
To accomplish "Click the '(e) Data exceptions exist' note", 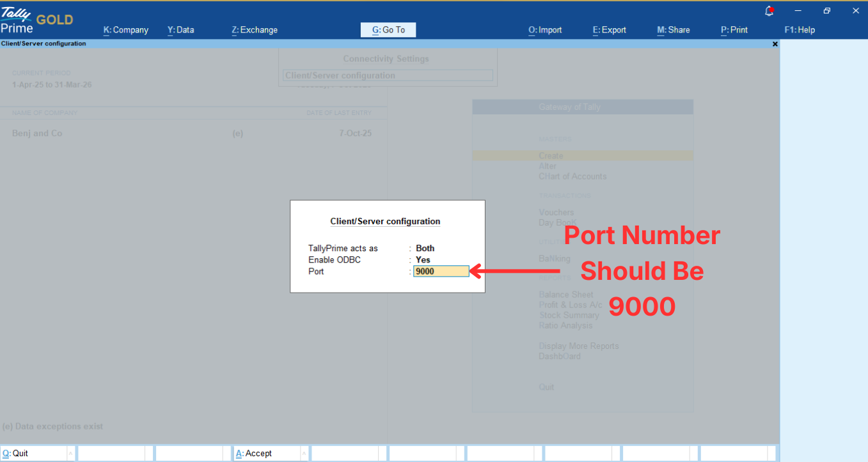I will [x=52, y=426].
